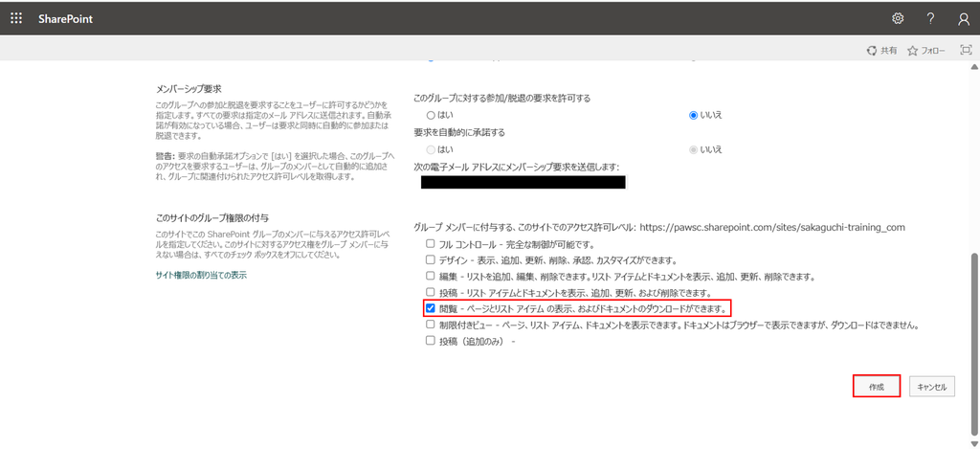The height and width of the screenshot is (449, 980).
Task: Check the 制限付きビュー permission checkbox
Action: tap(430, 325)
